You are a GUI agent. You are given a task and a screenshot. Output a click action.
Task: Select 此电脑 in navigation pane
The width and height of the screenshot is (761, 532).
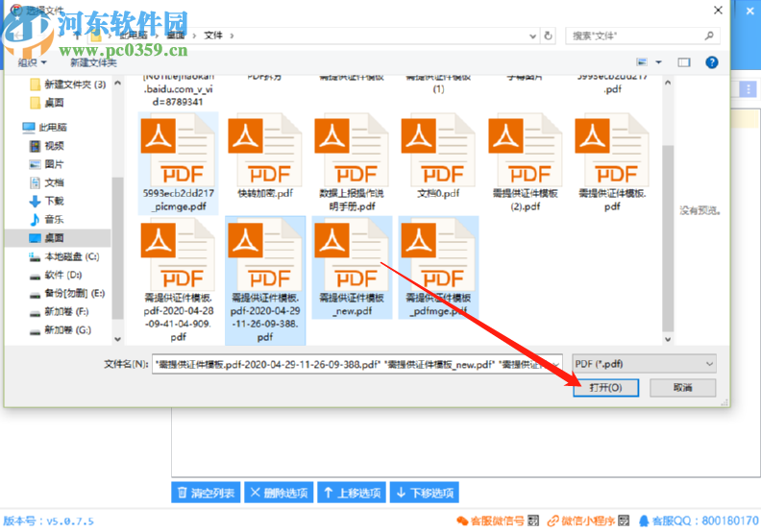[44, 127]
